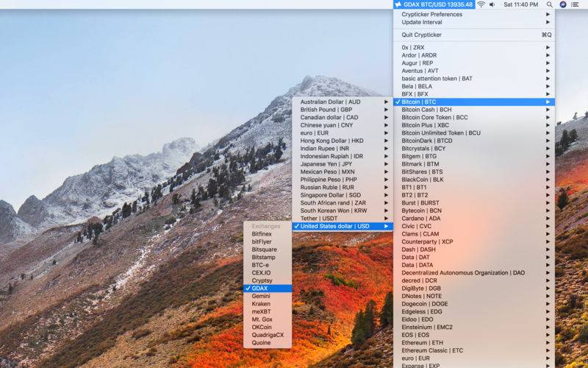The height and width of the screenshot is (368, 588).
Task: Select BitShares | BTS coin
Action: (474, 171)
